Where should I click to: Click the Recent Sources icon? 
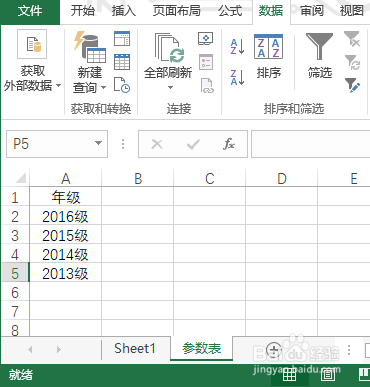[x=122, y=85]
